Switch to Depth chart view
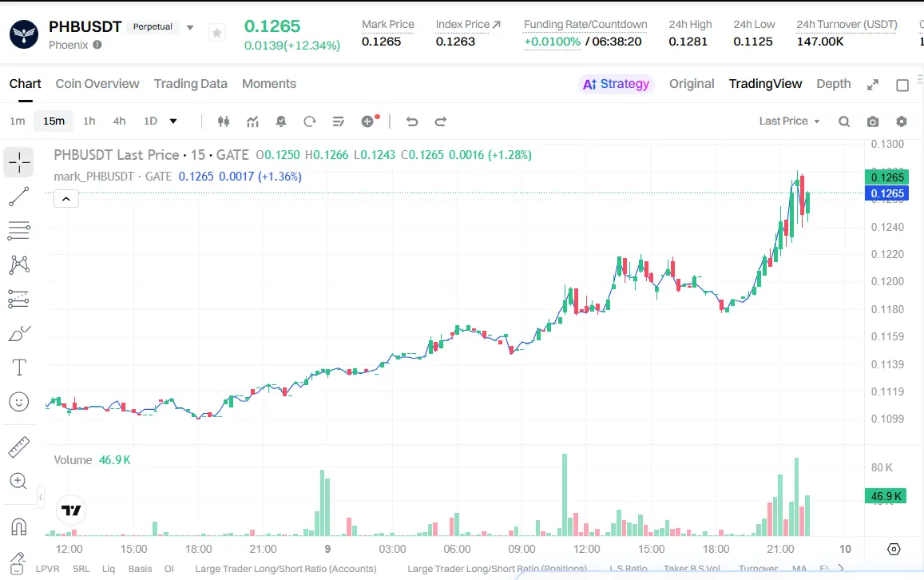924x580 pixels. [x=833, y=84]
